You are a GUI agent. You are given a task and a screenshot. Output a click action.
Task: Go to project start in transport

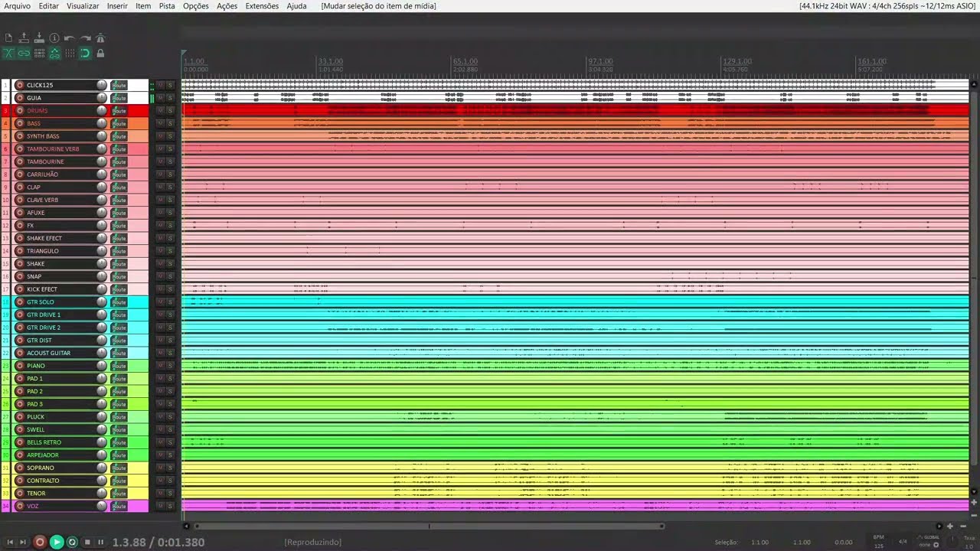(10, 542)
